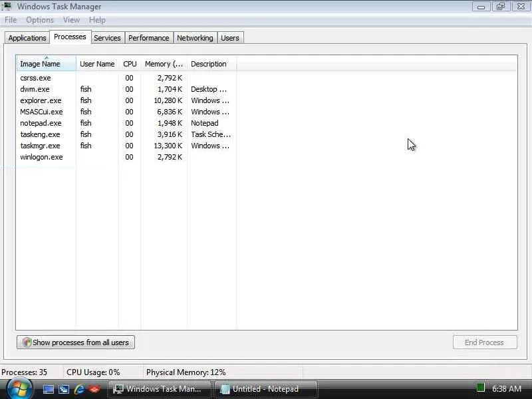The width and height of the screenshot is (532, 399).
Task: Select the Processes tab
Action: tap(70, 37)
